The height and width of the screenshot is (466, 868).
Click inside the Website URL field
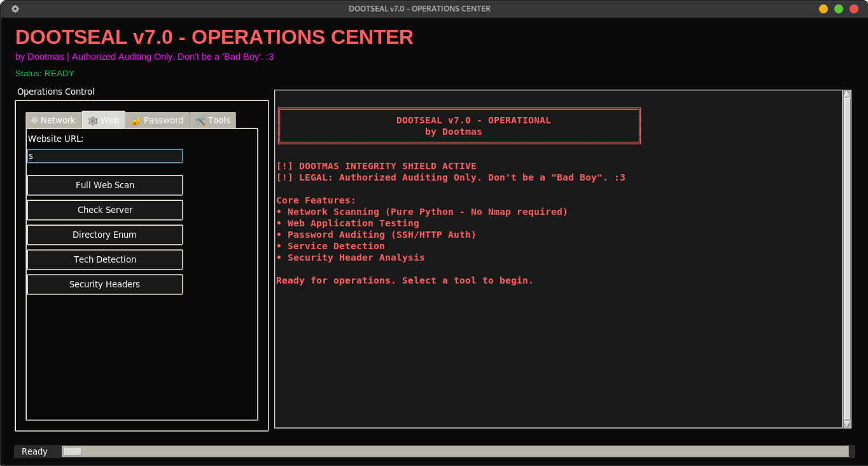(104, 156)
